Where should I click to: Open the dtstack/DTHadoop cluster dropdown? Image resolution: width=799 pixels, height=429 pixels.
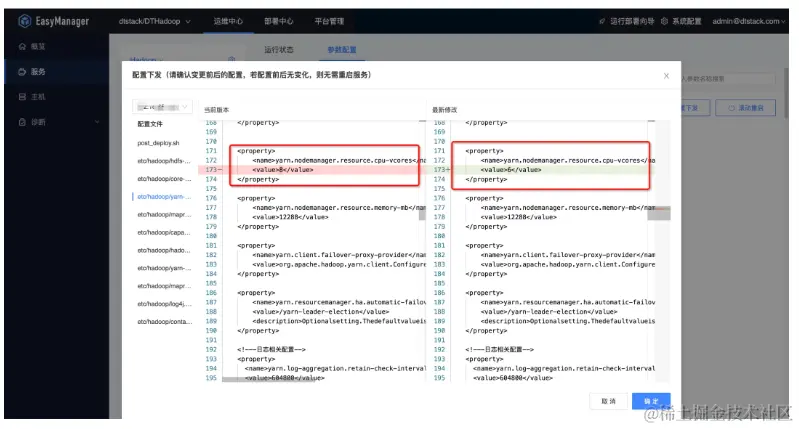(x=154, y=21)
